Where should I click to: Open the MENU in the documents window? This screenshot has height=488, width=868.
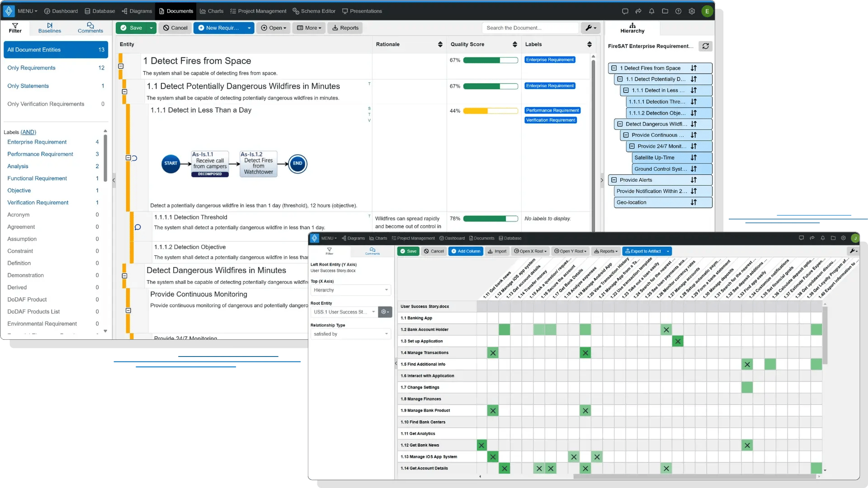(27, 11)
